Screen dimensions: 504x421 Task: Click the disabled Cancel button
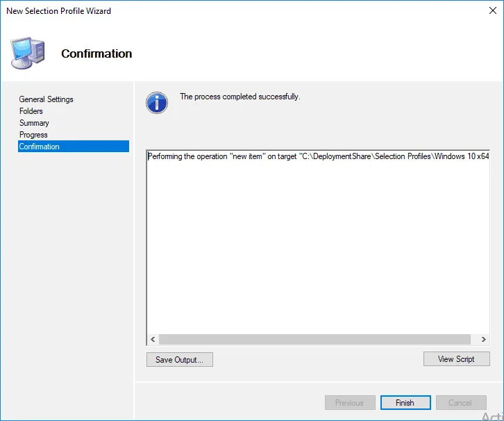[x=461, y=403]
